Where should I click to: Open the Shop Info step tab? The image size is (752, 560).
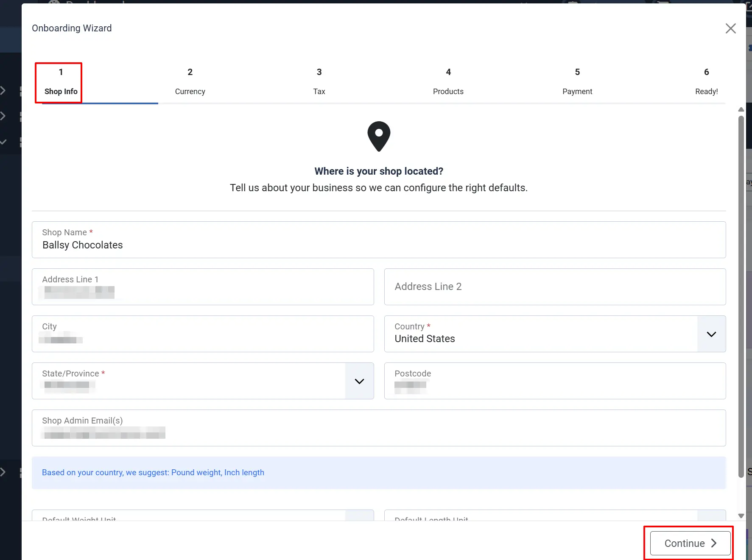tap(61, 82)
